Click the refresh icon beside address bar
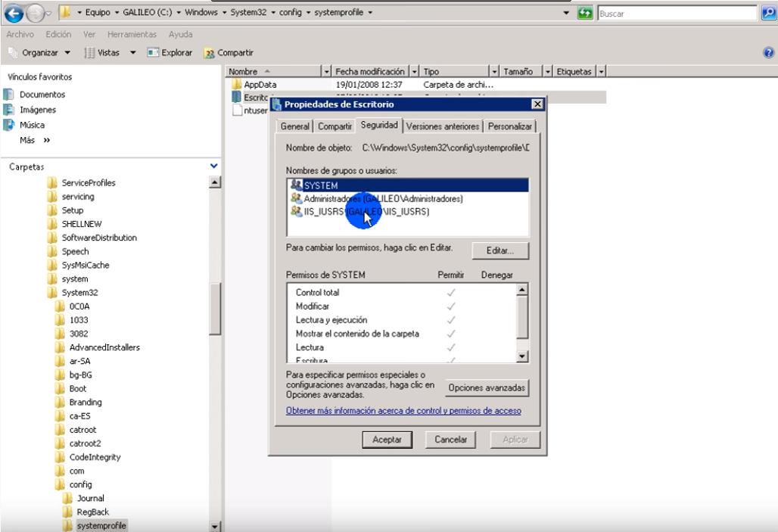 (585, 14)
